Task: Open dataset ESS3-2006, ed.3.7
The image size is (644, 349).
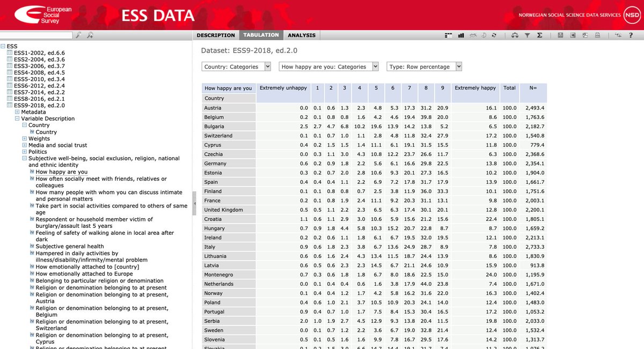Action: (x=39, y=66)
